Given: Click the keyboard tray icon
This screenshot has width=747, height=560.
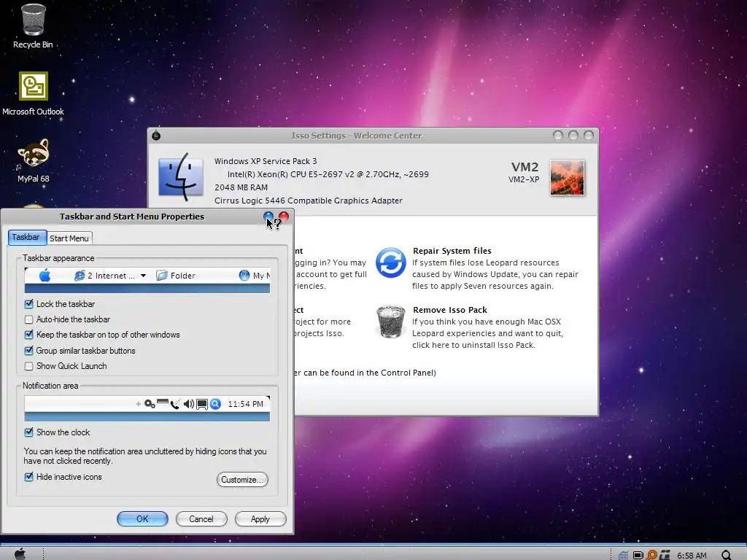Looking at the screenshot, I should [x=624, y=555].
